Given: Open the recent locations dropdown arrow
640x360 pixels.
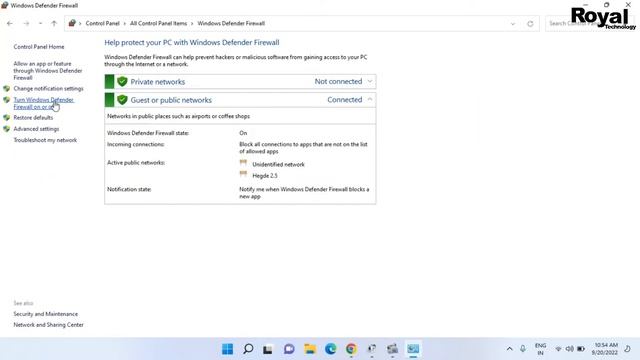Looking at the screenshot, I should tap(40, 24).
